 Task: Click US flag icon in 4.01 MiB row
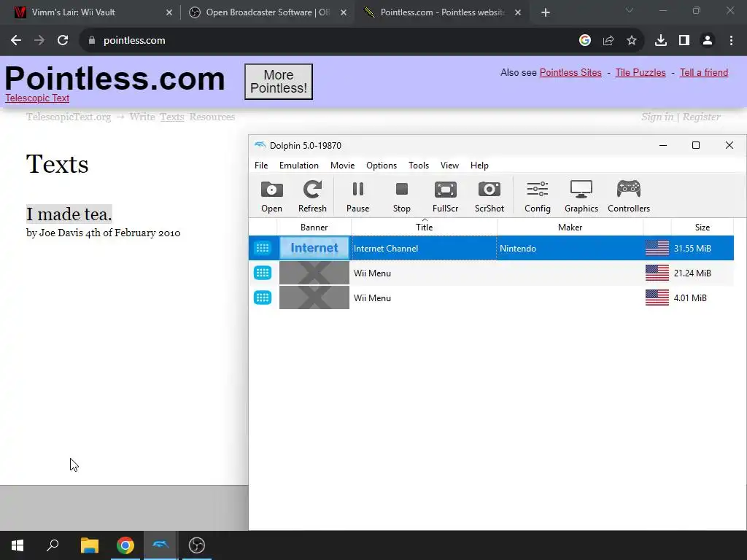pos(657,297)
